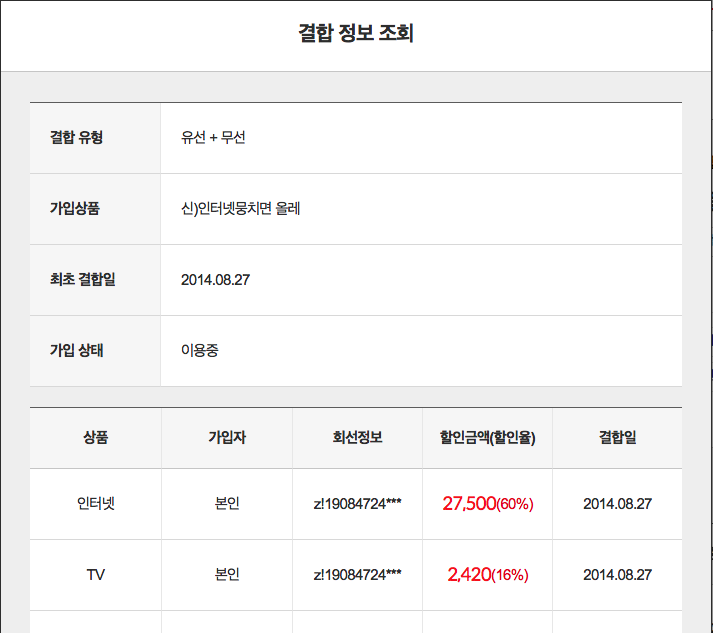Viewport: 713px width, 633px height.
Task: Select the 결합 유형 row label
Action: 76,138
